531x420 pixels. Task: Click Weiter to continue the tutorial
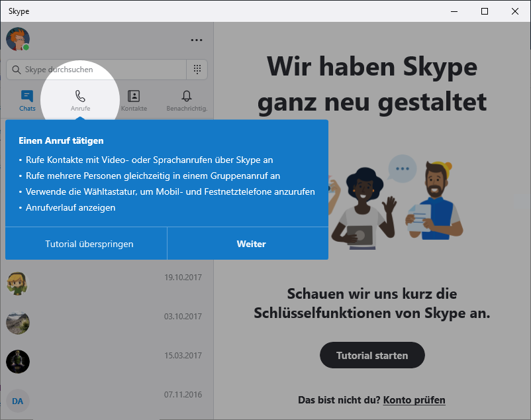coord(251,244)
